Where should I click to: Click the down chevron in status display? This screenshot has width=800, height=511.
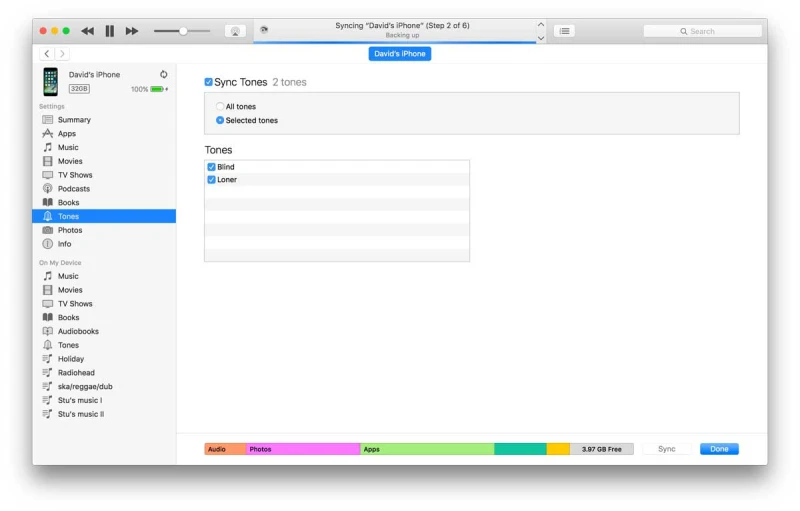click(x=541, y=38)
